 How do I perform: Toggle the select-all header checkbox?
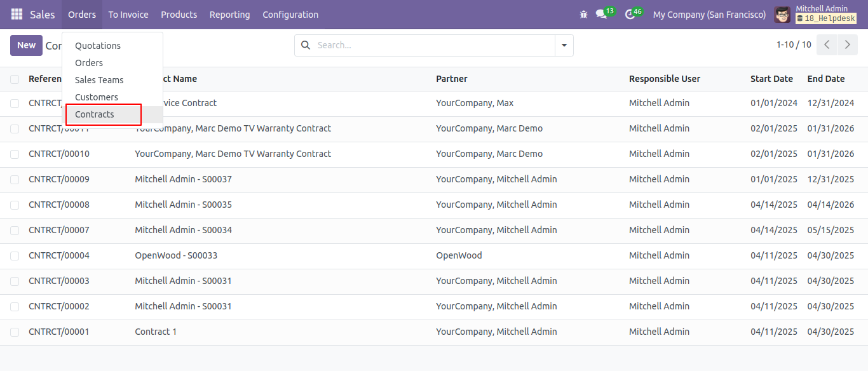pyautogui.click(x=15, y=79)
